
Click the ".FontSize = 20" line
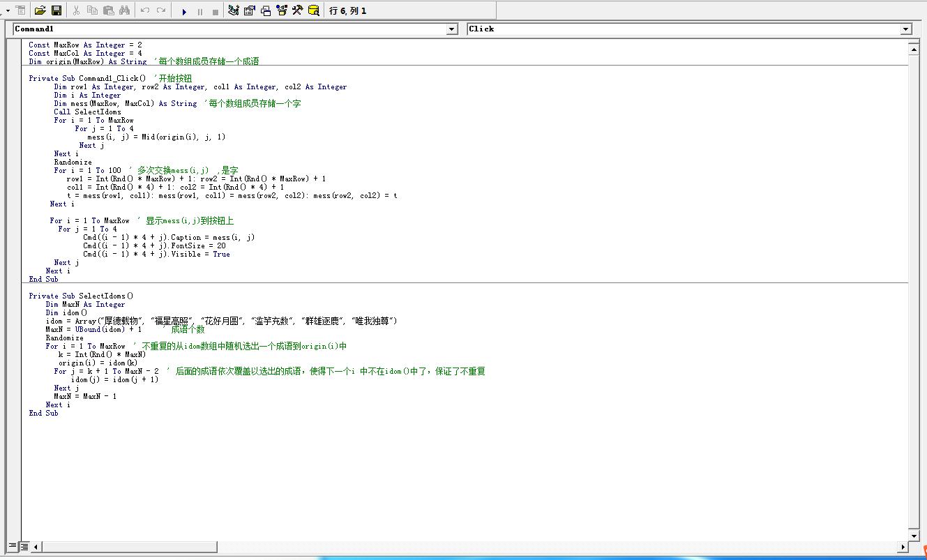pos(154,245)
